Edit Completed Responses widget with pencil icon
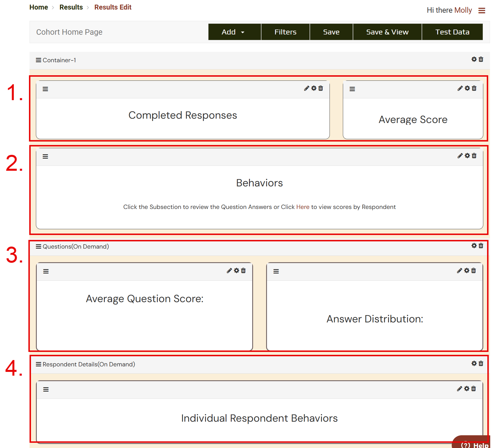The height and width of the screenshot is (448, 494). [x=306, y=88]
